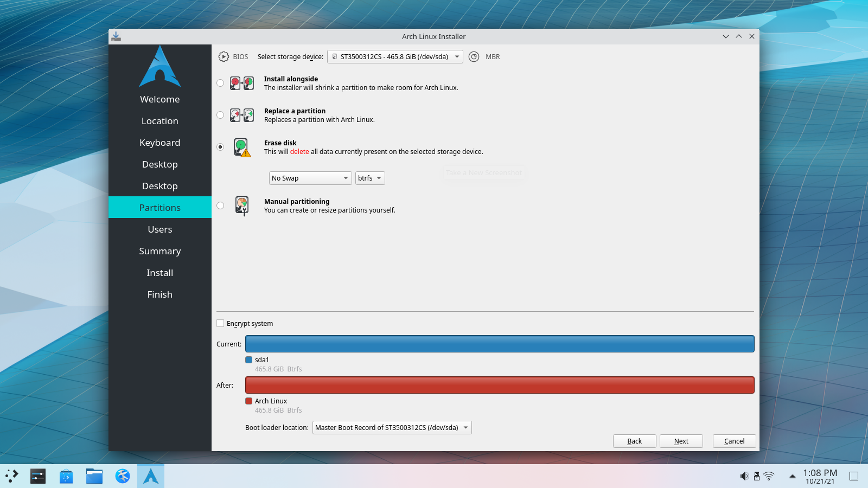868x488 pixels.
Task: Open Dolphin file manager from taskbar
Action: pyautogui.click(x=94, y=476)
